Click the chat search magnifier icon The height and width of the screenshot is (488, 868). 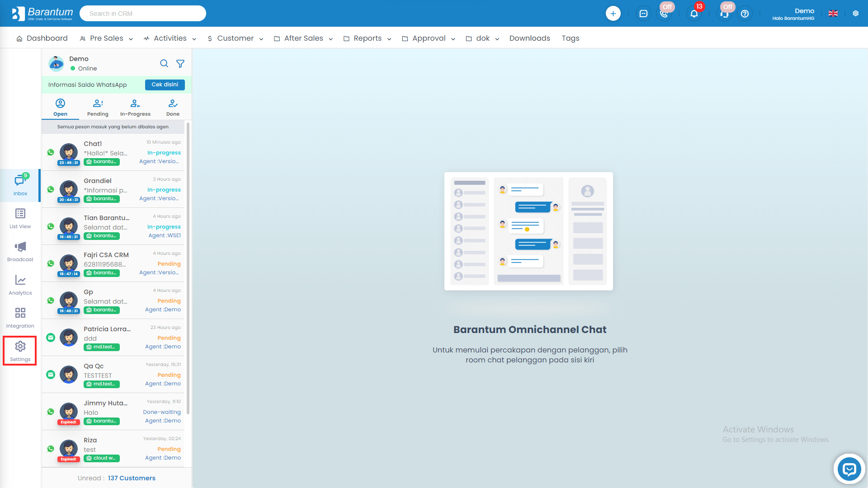tap(164, 64)
